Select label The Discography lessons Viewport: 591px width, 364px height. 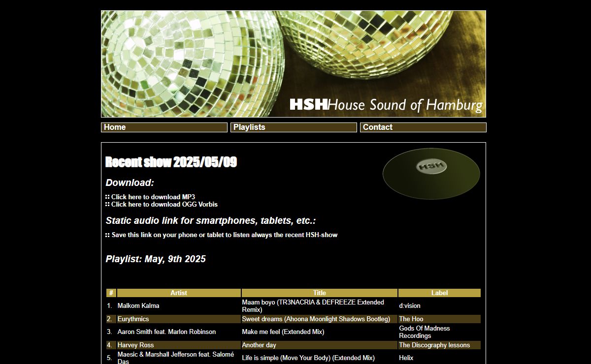(434, 345)
